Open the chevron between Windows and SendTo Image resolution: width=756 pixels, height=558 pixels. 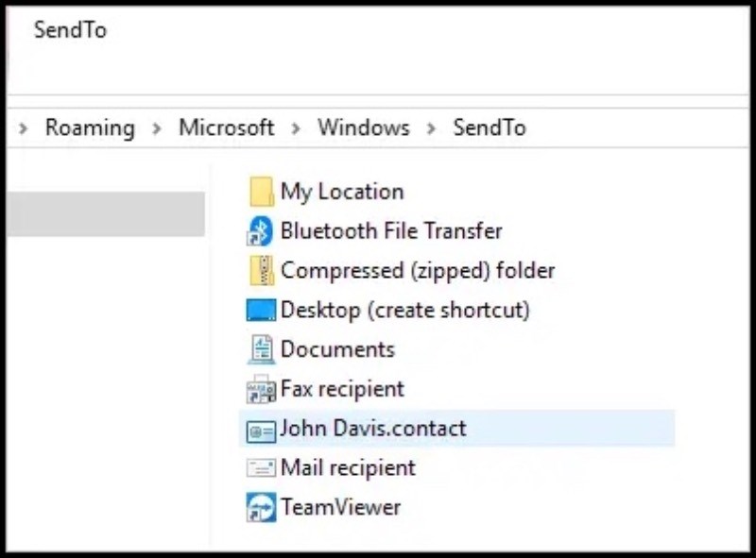pos(431,128)
